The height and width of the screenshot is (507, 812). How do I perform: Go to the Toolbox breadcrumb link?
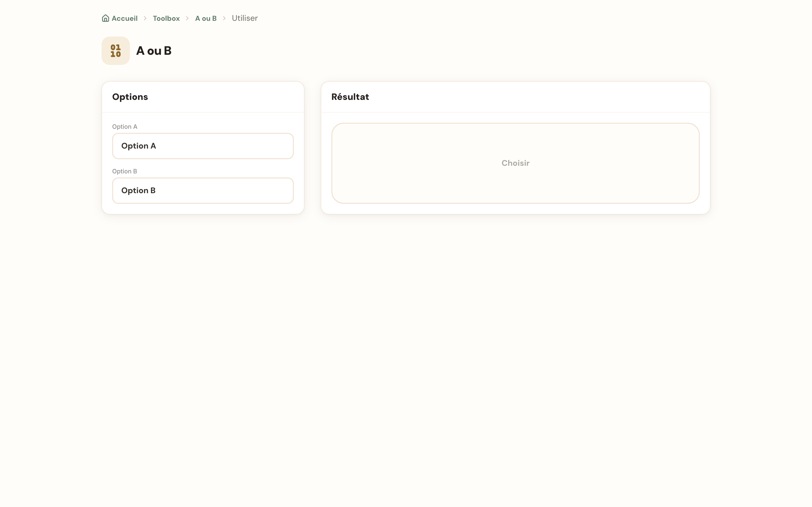click(x=166, y=18)
